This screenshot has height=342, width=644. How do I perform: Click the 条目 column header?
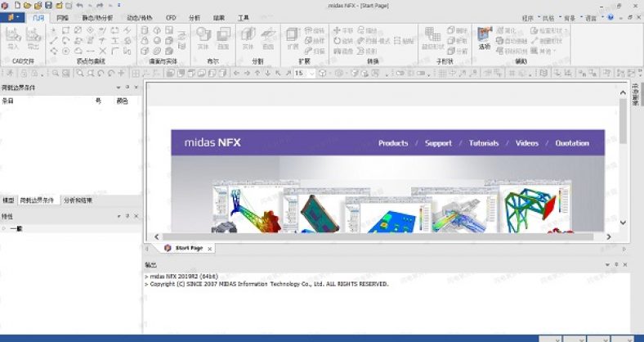(x=8, y=101)
